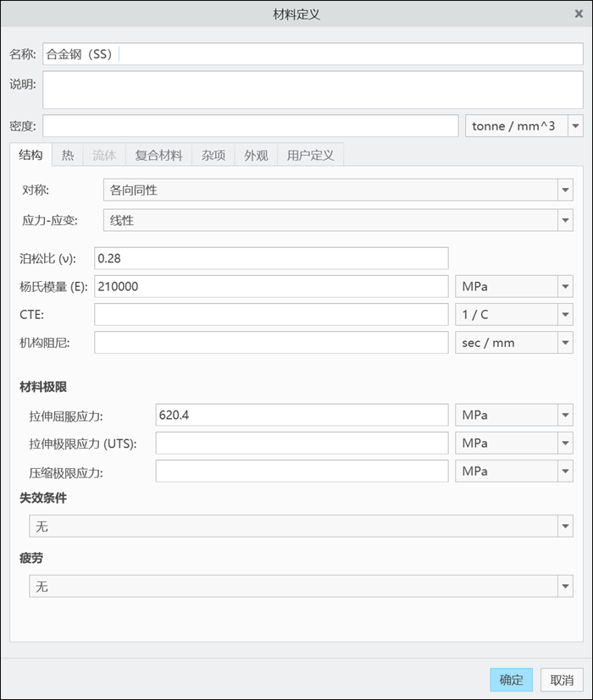
Task: Cancel with the 取消 button
Action: tap(562, 680)
